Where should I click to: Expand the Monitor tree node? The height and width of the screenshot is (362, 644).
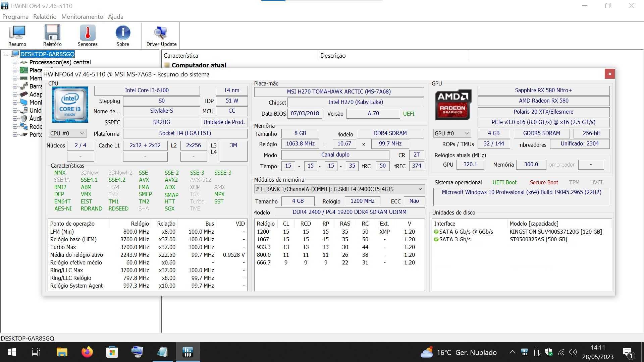(x=15, y=102)
